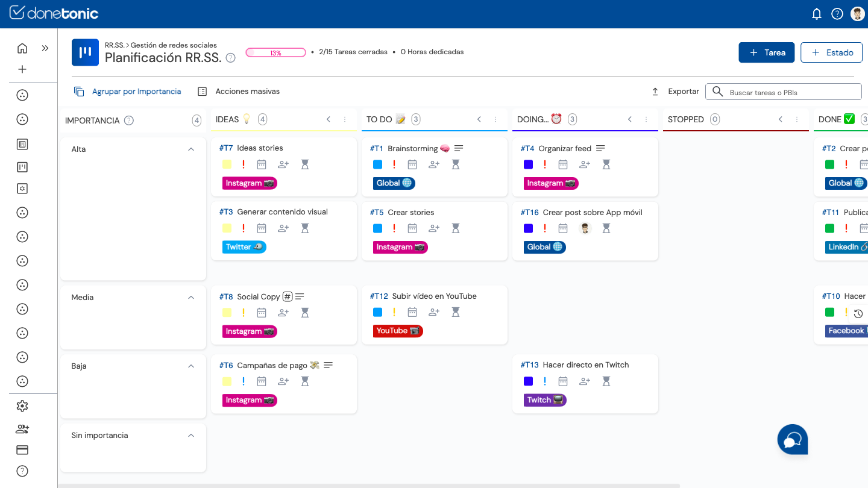This screenshot has height=488, width=868.
Task: Collapse the Alta importance group
Action: [191, 149]
